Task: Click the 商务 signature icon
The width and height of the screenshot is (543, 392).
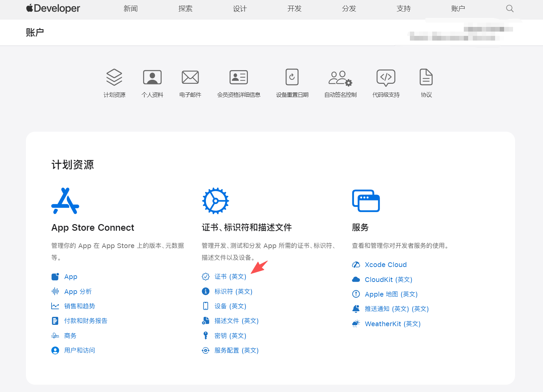Action: coord(55,336)
